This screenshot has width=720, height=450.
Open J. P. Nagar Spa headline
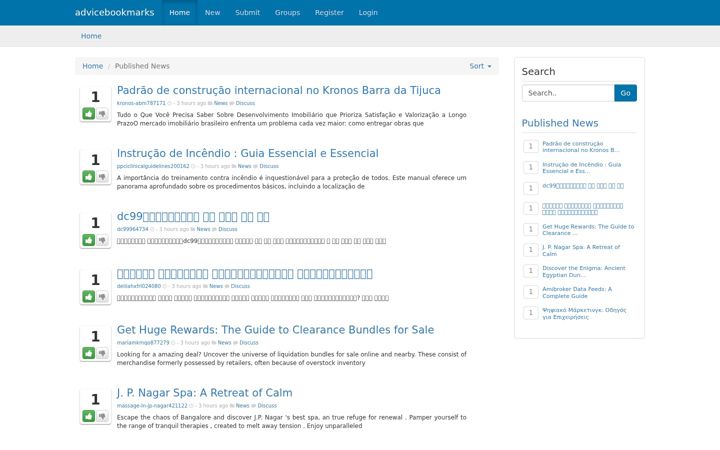tap(205, 393)
